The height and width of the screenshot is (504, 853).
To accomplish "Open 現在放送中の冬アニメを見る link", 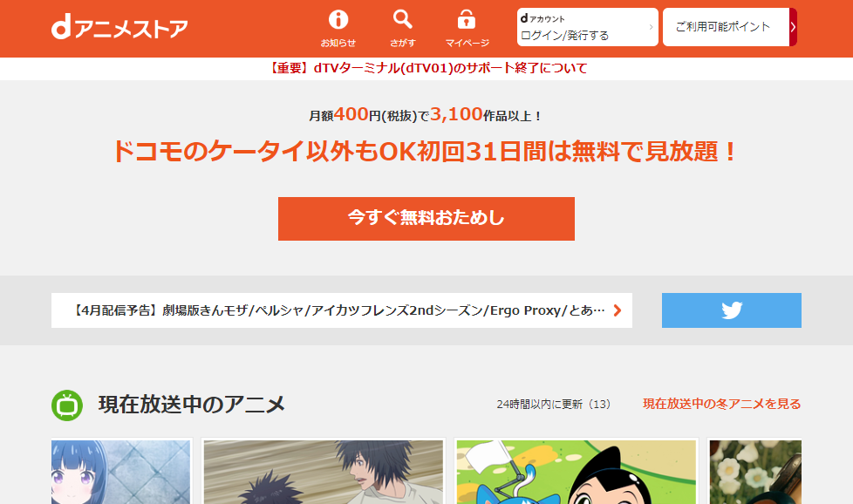I will coord(722,404).
